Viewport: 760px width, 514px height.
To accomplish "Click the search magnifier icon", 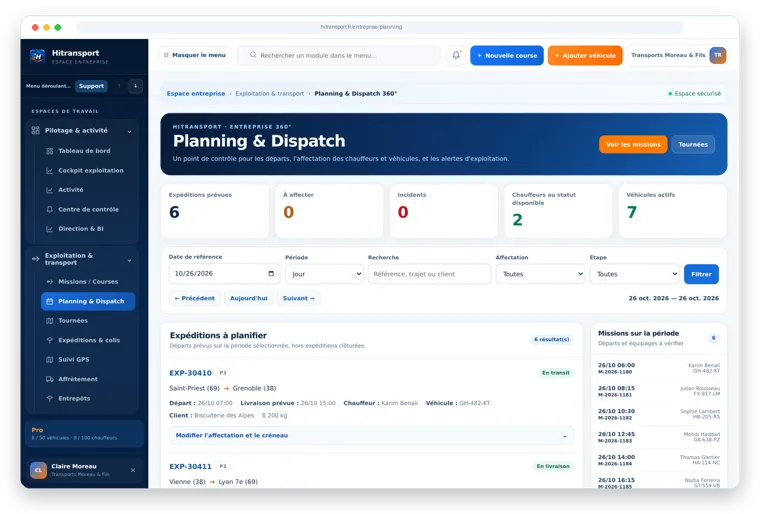I will 253,55.
